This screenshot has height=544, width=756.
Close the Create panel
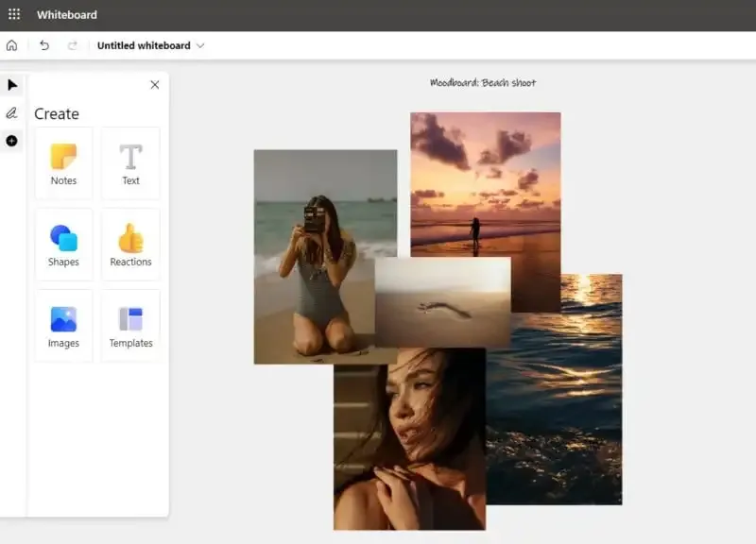[154, 84]
